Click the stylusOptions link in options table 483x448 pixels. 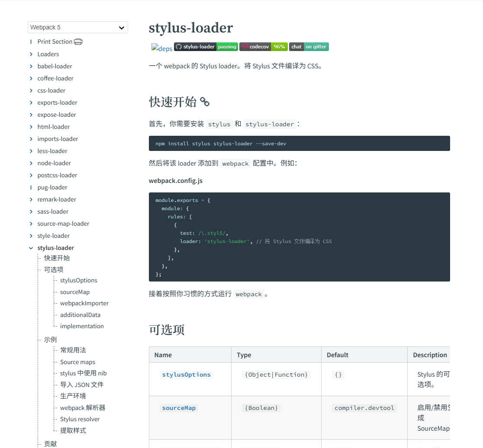(186, 375)
